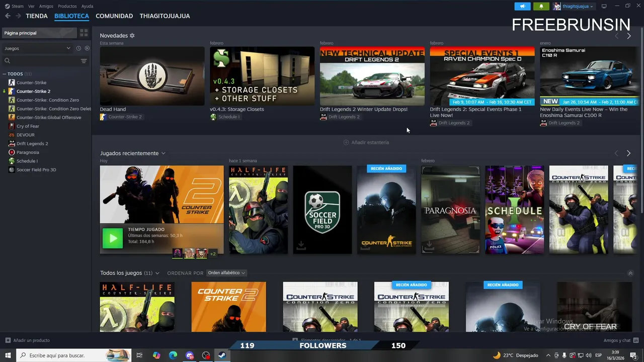
Task: Switch to the COMUNIDAD tab
Action: [x=114, y=16]
